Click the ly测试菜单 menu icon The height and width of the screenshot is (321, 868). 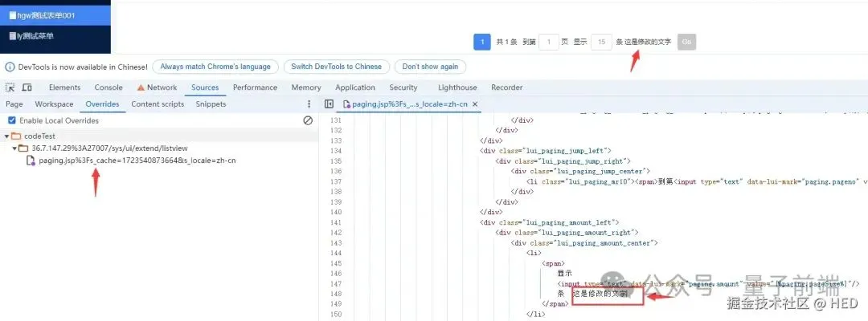[13, 36]
